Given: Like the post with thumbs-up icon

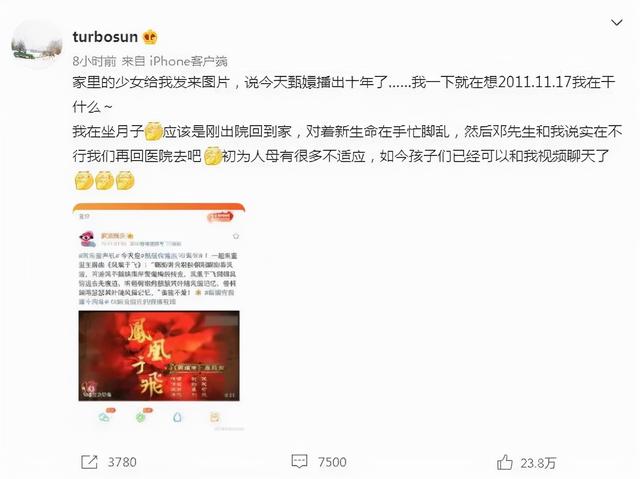Looking at the screenshot, I should pos(504,462).
